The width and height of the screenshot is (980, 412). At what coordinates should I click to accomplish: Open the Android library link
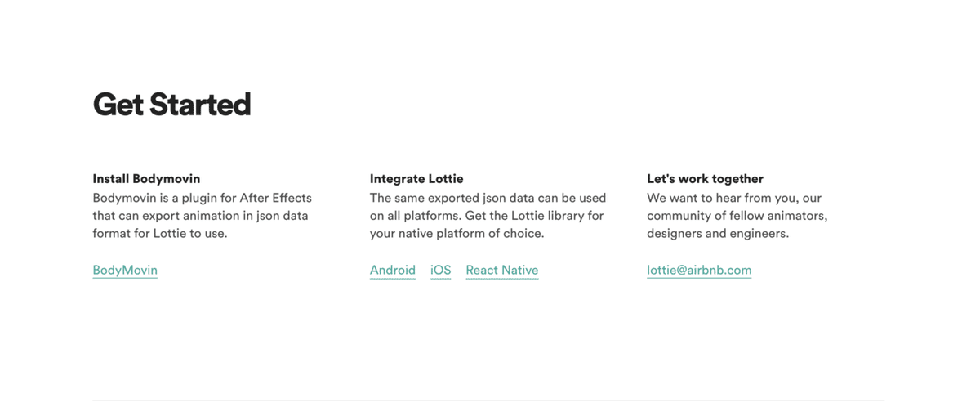tap(393, 270)
